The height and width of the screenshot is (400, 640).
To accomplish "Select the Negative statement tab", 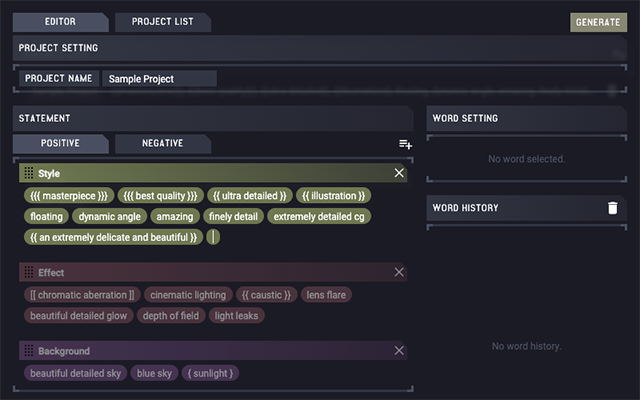I will (161, 143).
